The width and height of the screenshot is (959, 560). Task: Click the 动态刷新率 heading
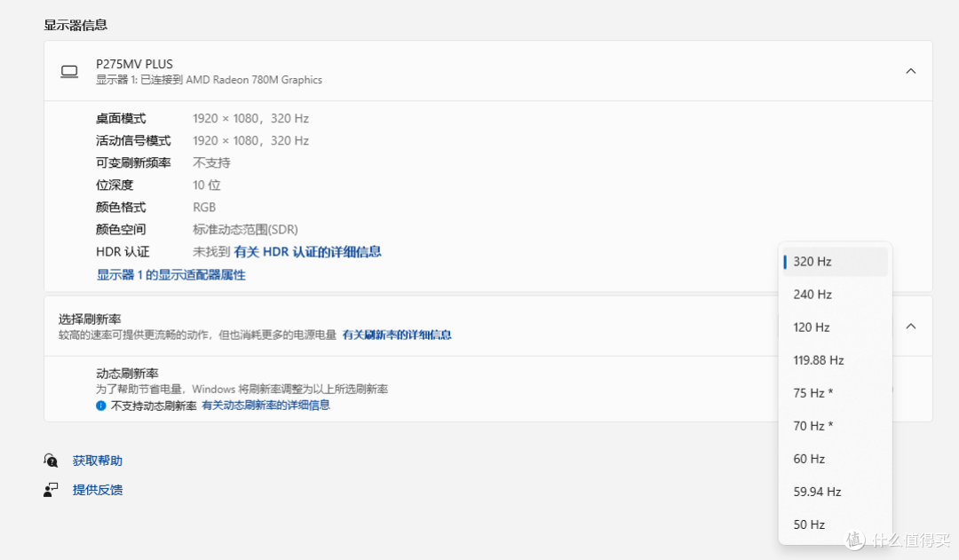tap(127, 374)
